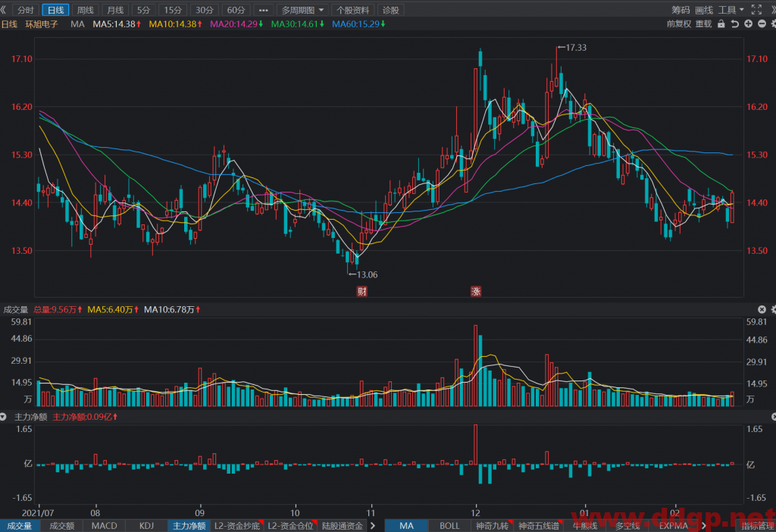Select the 15分 period
The image size is (776, 532).
173,10
